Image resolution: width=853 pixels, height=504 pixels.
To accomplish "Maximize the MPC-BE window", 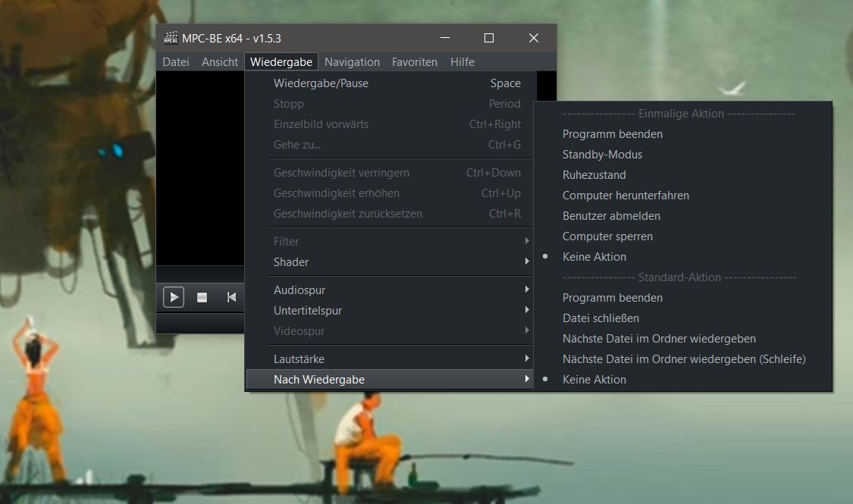I will [x=489, y=38].
